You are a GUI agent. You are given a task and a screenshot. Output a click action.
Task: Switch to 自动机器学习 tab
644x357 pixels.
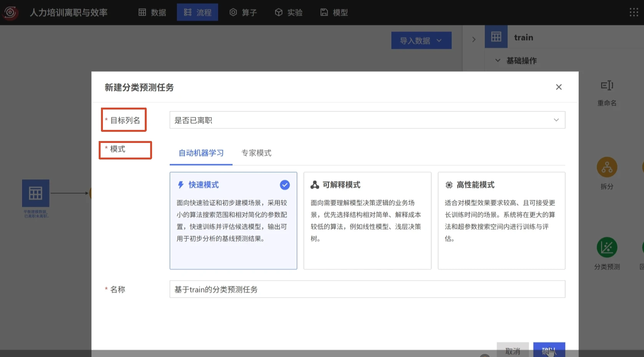pos(201,153)
